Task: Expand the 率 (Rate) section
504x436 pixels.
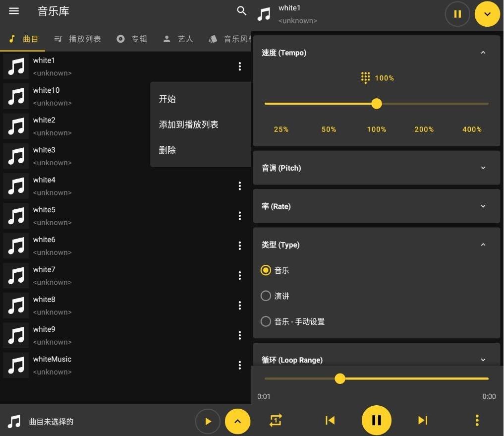Action: click(483, 206)
